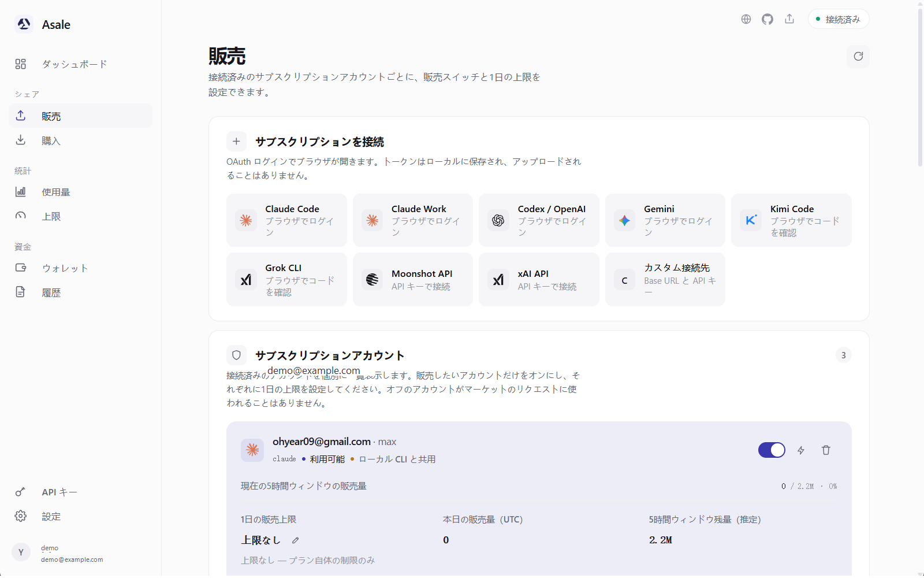Open the ウォレット page

click(80, 268)
